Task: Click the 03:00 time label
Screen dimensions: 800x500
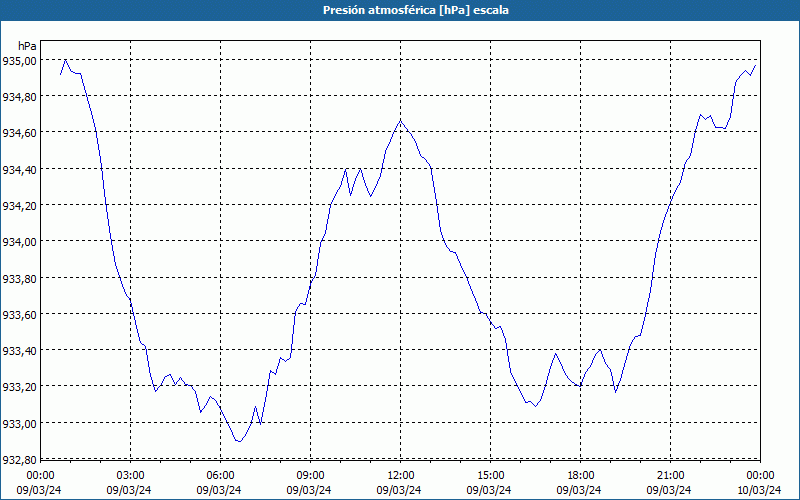Action: tap(131, 476)
